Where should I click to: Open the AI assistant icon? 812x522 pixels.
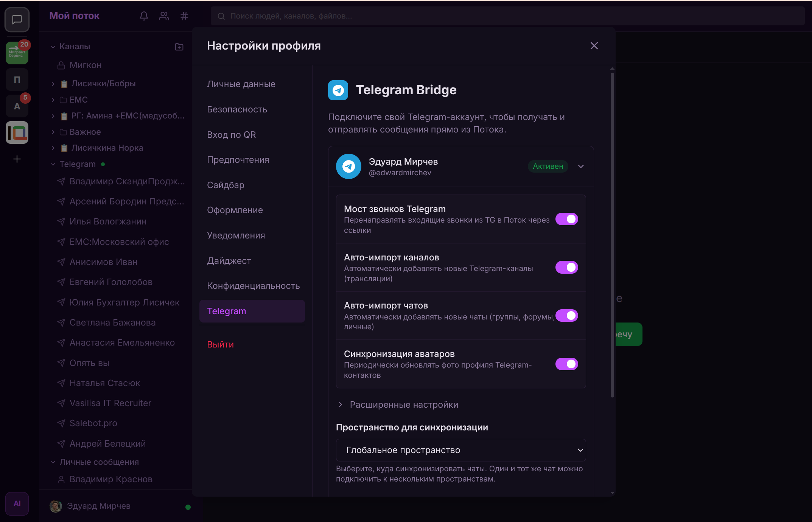(17, 503)
